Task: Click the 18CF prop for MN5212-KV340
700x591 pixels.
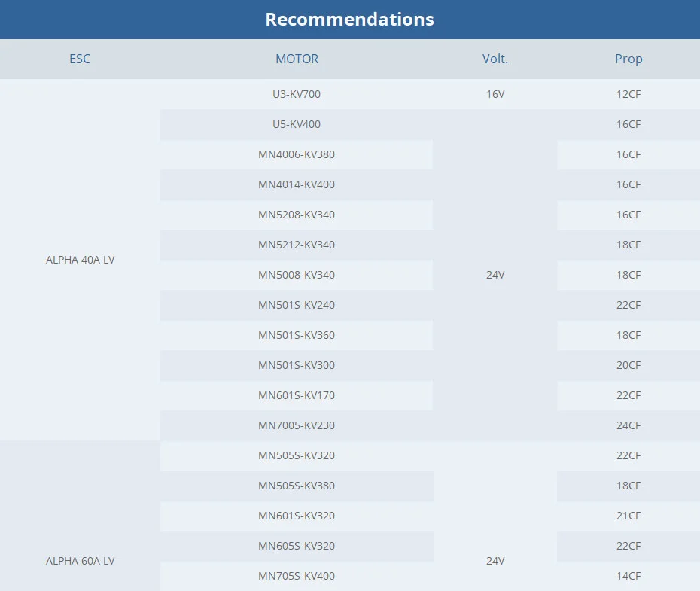Action: pos(628,245)
